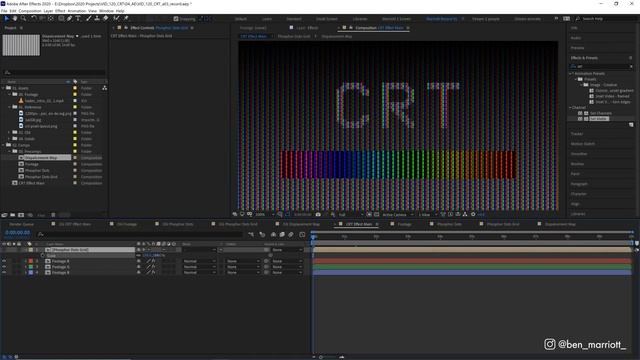This screenshot has width=640, height=360.
Task: Hide the Footage G layer eye
Action: tap(4, 267)
